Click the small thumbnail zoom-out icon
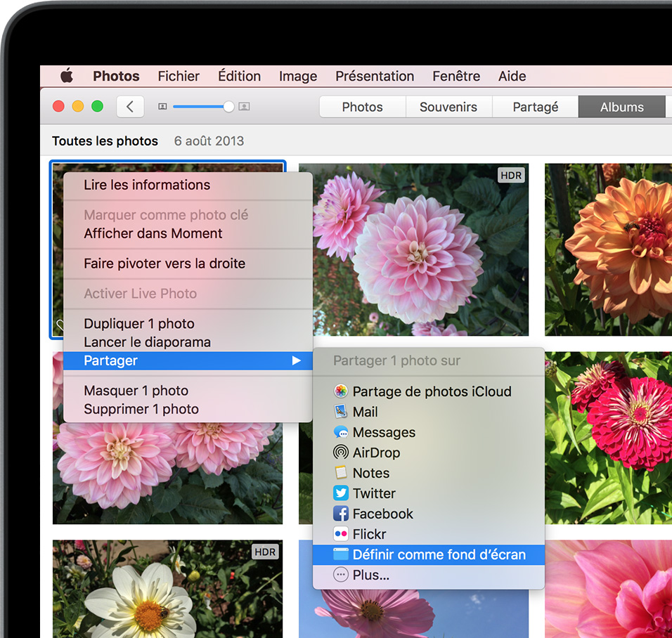Image resolution: width=672 pixels, height=638 pixels. click(x=162, y=107)
